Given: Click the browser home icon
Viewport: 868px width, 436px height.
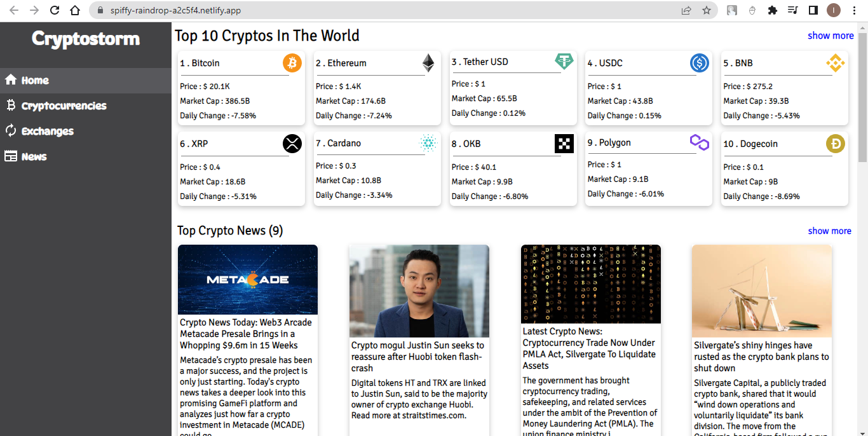Looking at the screenshot, I should pyautogui.click(x=75, y=10).
